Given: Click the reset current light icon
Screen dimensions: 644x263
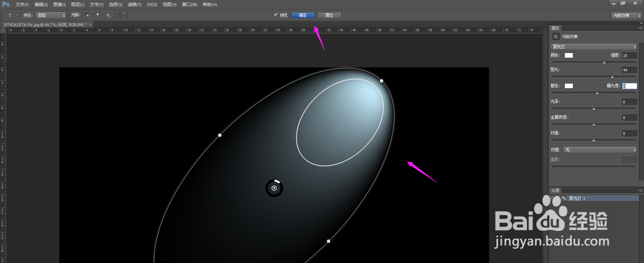Looking at the screenshot, I should click(121, 15).
